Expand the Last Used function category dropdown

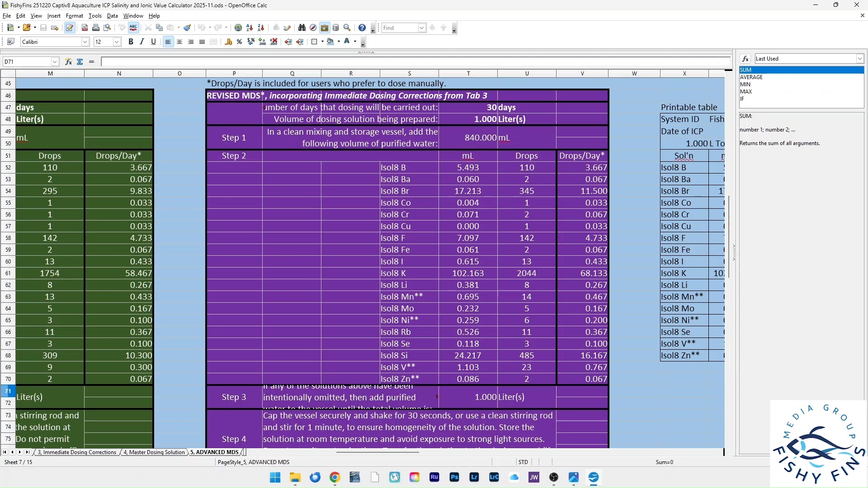coord(859,58)
